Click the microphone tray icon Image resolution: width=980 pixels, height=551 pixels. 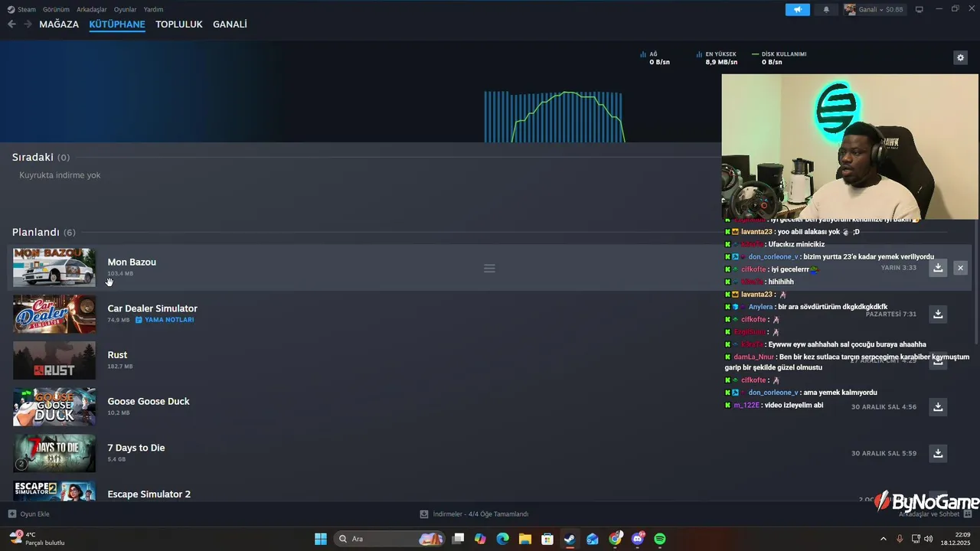point(900,539)
